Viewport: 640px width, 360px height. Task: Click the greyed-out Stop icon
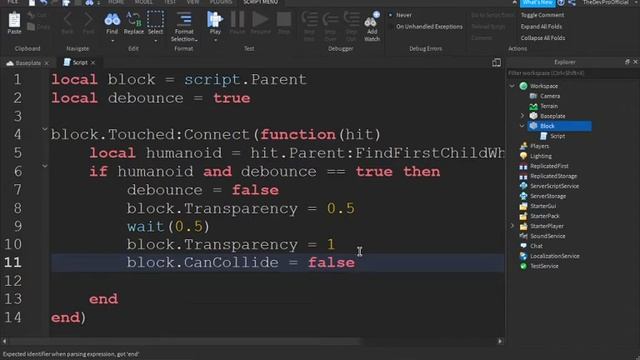tap(284, 19)
